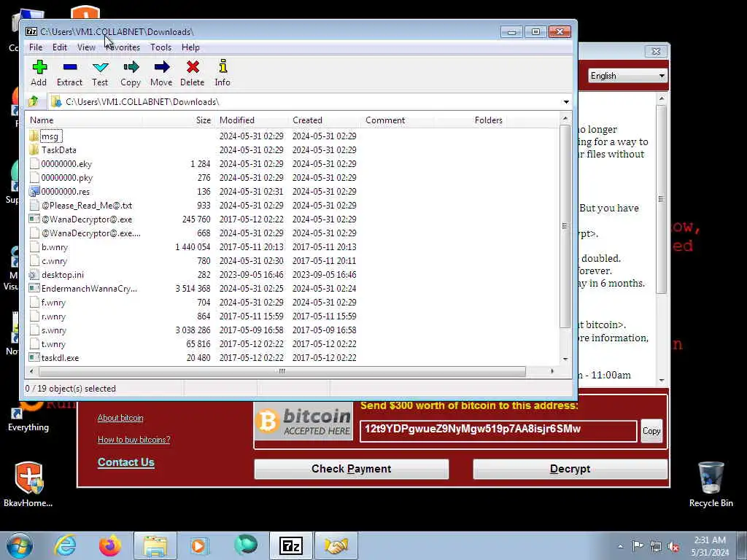Go up one folder level icon

coord(34,101)
